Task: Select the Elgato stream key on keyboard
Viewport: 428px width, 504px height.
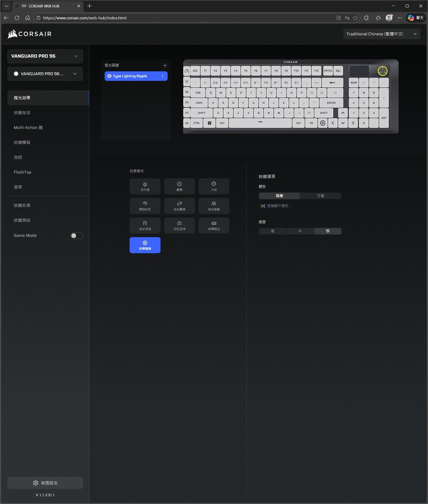Action: click(322, 123)
